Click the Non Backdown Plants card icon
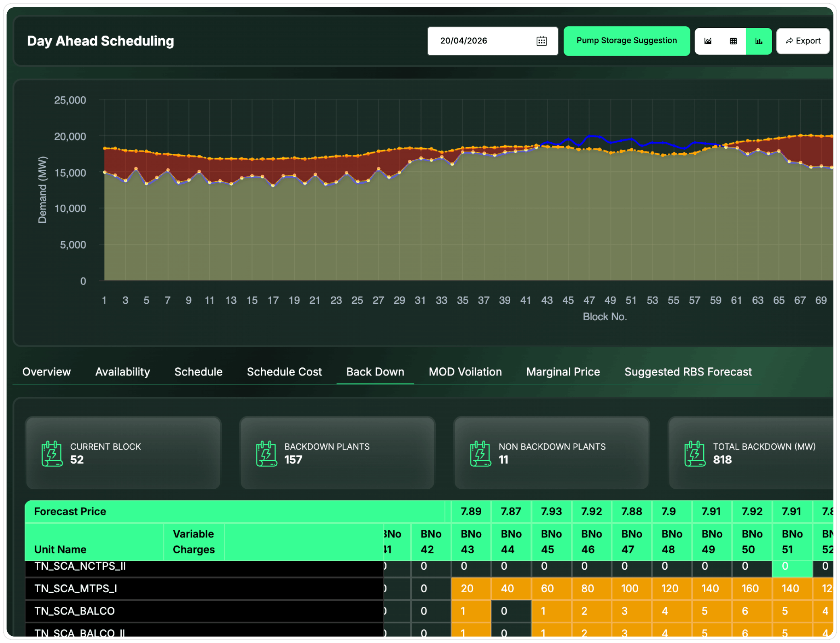Screen dimensions: 840x643 coord(480,453)
